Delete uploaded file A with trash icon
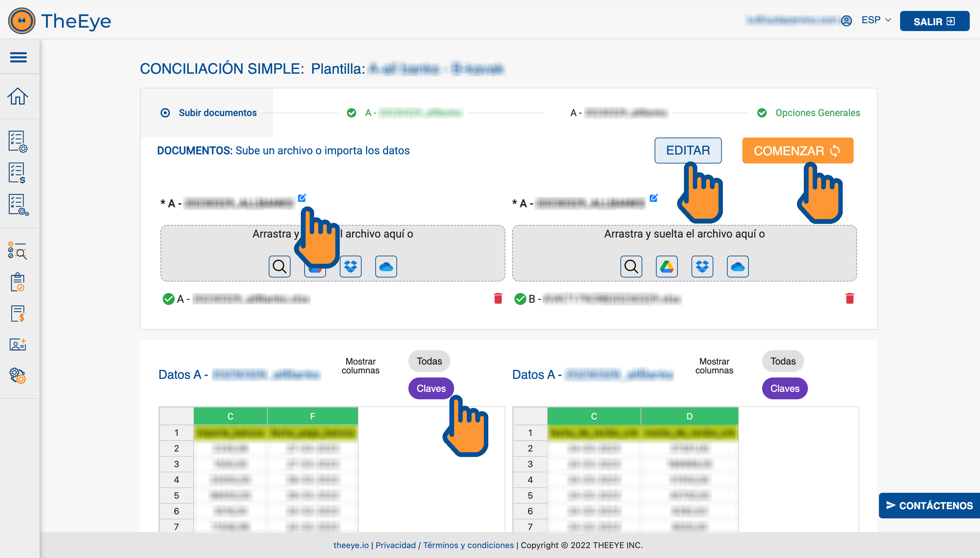980x558 pixels. pos(498,299)
